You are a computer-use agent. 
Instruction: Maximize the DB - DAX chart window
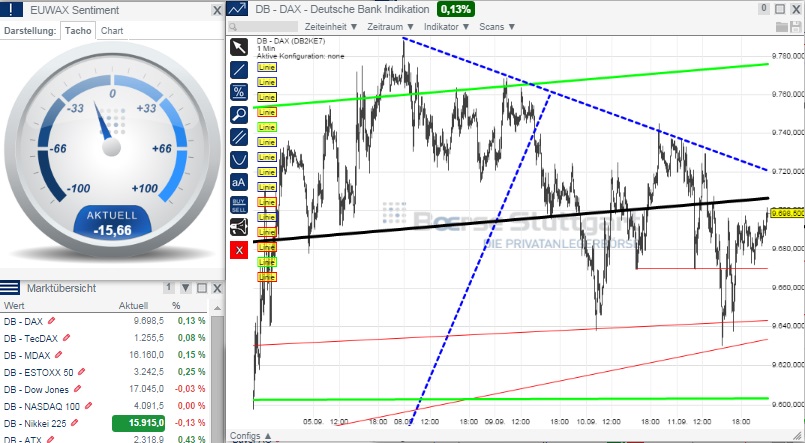[x=780, y=9]
